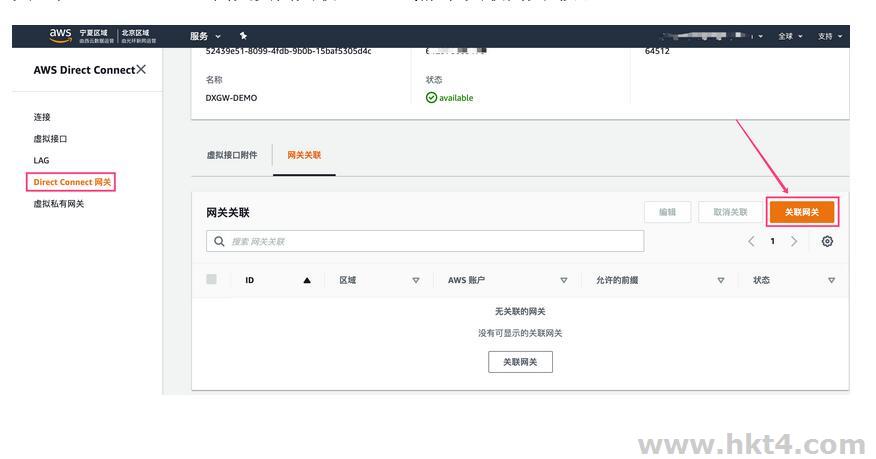Open Direct Connect 网关 in sidebar
Screen dimensions: 876x459
(72, 182)
